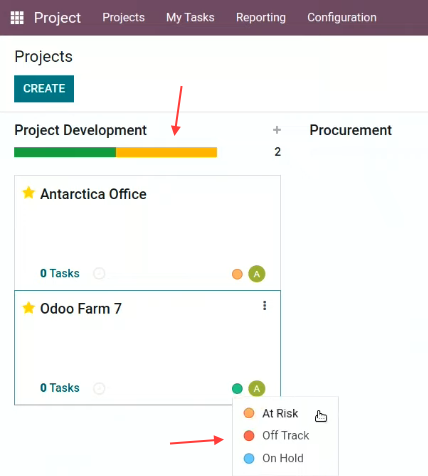428x476 pixels.
Task: Open the Reporting menu
Action: coord(261,17)
